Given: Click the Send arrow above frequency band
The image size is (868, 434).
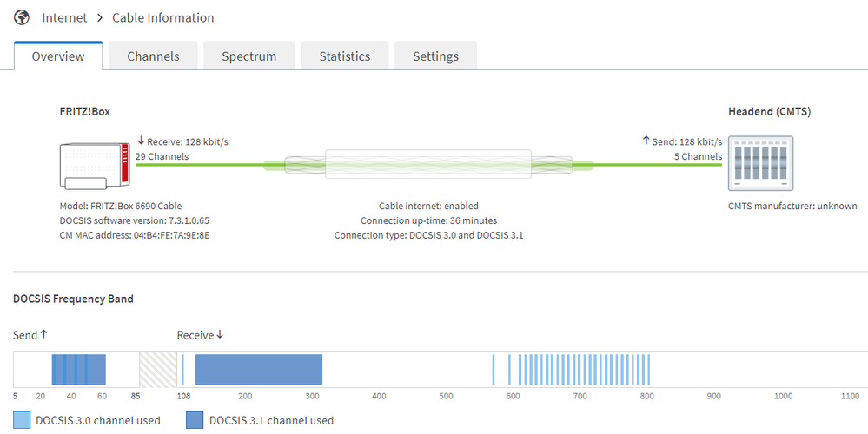Looking at the screenshot, I should pyautogui.click(x=44, y=335).
